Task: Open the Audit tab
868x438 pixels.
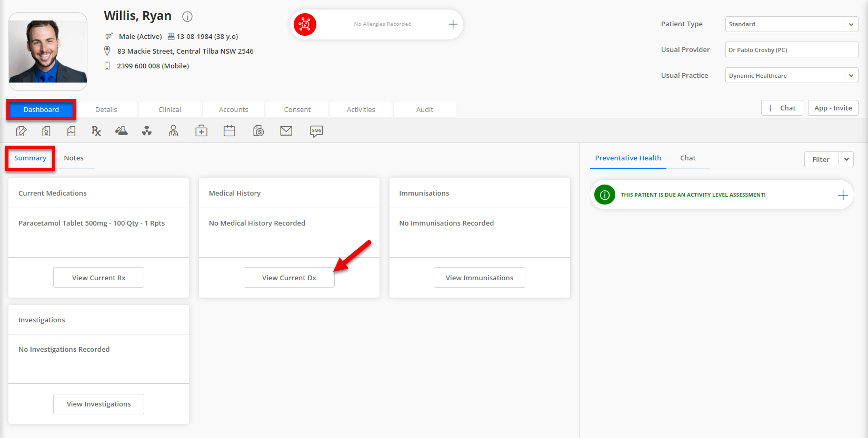Action: (425, 109)
